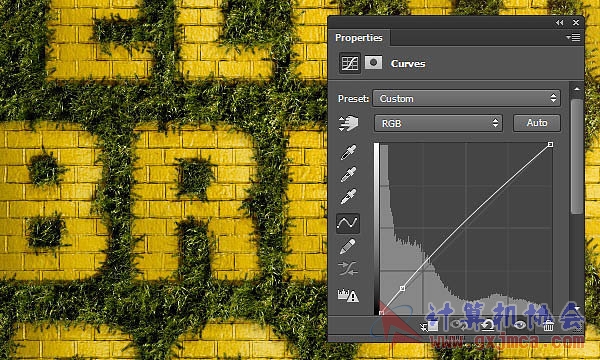Open the RGB channel dropdown
The width and height of the screenshot is (600, 360).
(x=438, y=123)
